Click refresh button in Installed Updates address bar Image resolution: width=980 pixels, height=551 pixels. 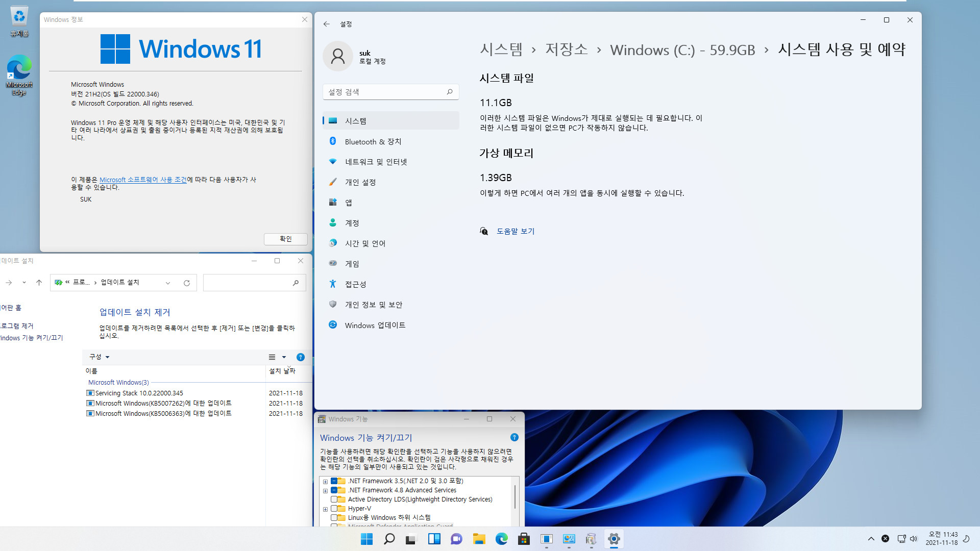pyautogui.click(x=187, y=283)
